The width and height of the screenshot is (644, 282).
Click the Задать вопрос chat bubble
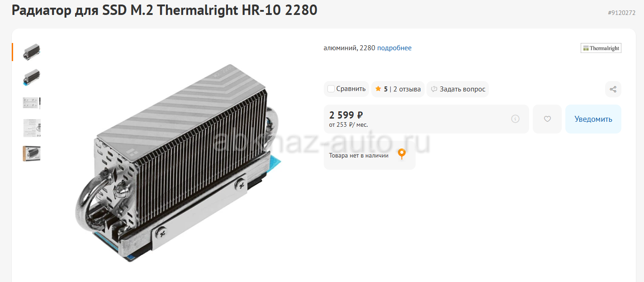[458, 89]
